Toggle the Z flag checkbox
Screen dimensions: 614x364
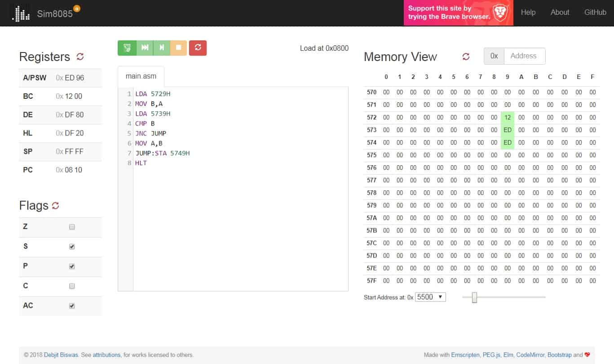72,227
